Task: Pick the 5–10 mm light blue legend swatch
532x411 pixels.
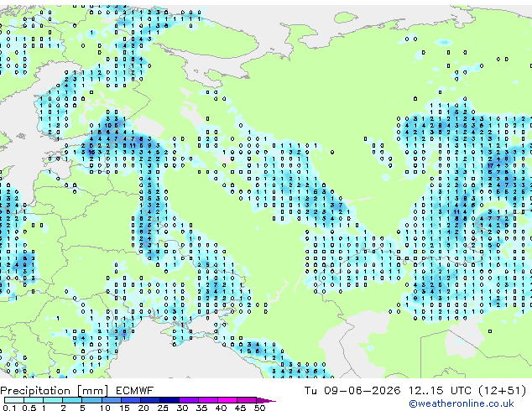Action: 91,400
